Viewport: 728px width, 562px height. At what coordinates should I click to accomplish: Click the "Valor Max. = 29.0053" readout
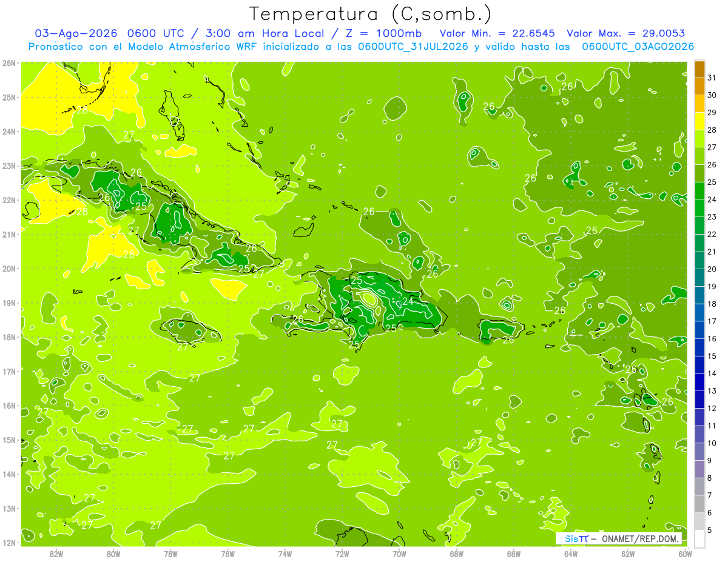click(x=626, y=33)
